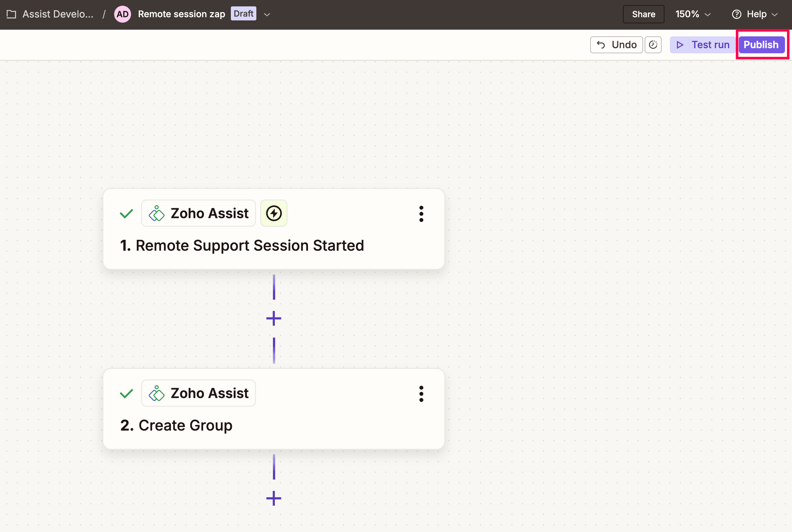Click the Share button
This screenshot has width=792, height=532.
(643, 14)
